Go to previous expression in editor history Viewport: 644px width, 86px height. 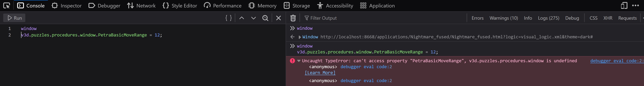241,18
